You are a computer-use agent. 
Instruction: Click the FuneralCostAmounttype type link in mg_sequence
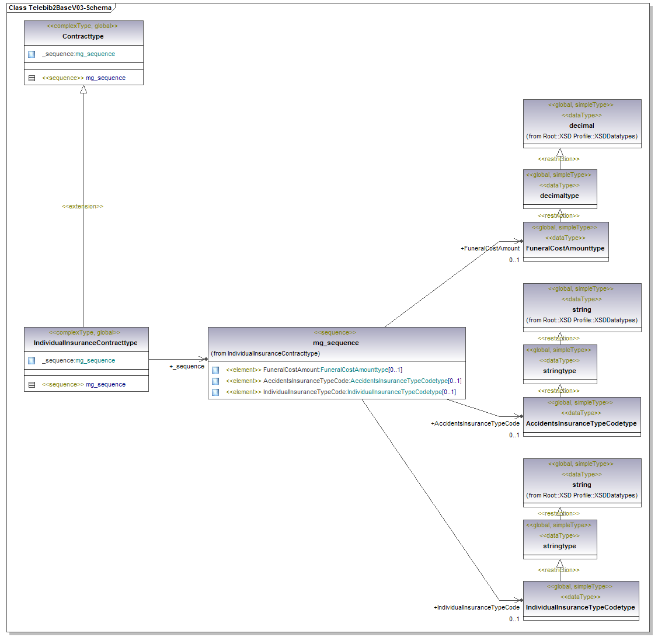click(354, 370)
